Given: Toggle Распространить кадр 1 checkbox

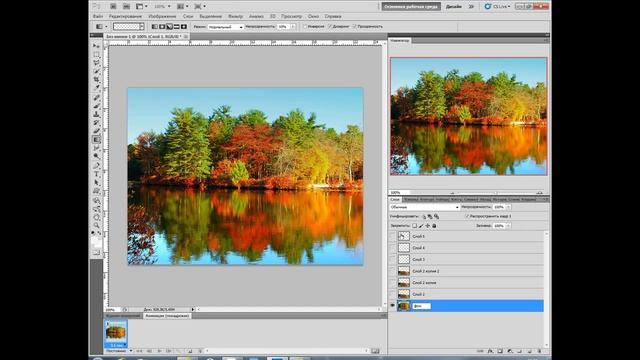Looking at the screenshot, I should tap(467, 216).
